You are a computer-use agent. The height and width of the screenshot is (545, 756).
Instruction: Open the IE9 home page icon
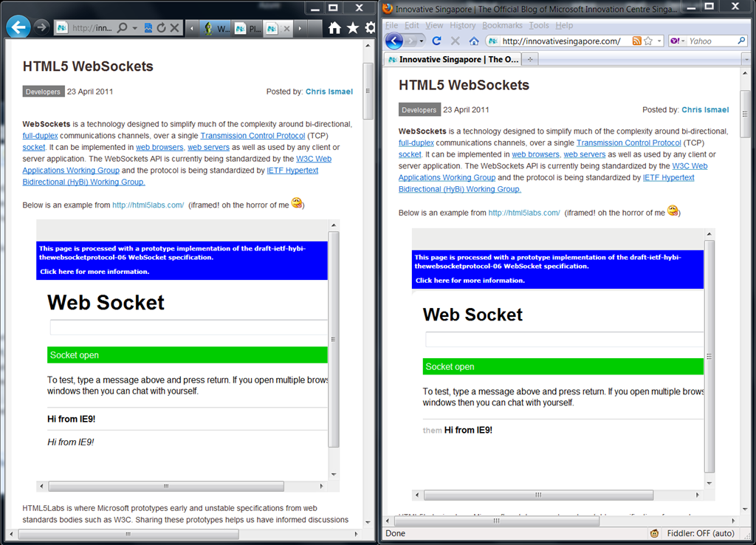click(334, 28)
